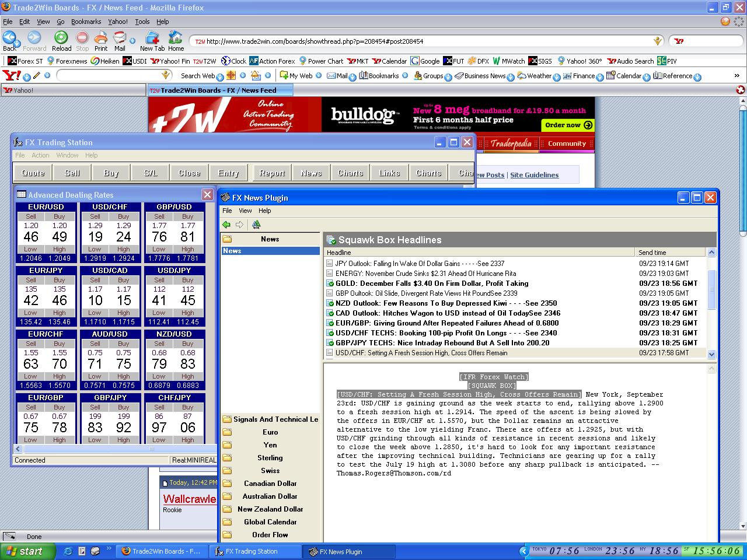Open the Euro news folder

pyautogui.click(x=270, y=432)
